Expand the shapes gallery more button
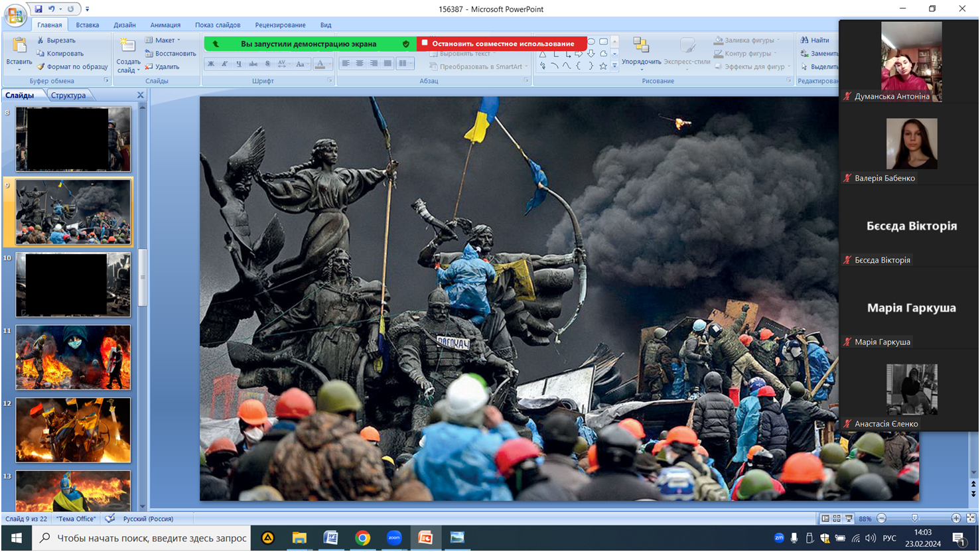980x552 pixels. (x=614, y=66)
